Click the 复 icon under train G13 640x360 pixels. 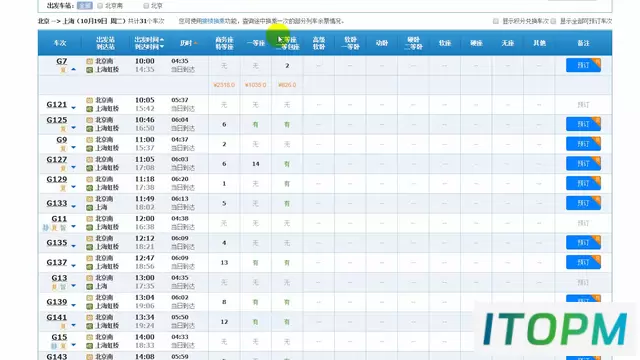(54, 287)
